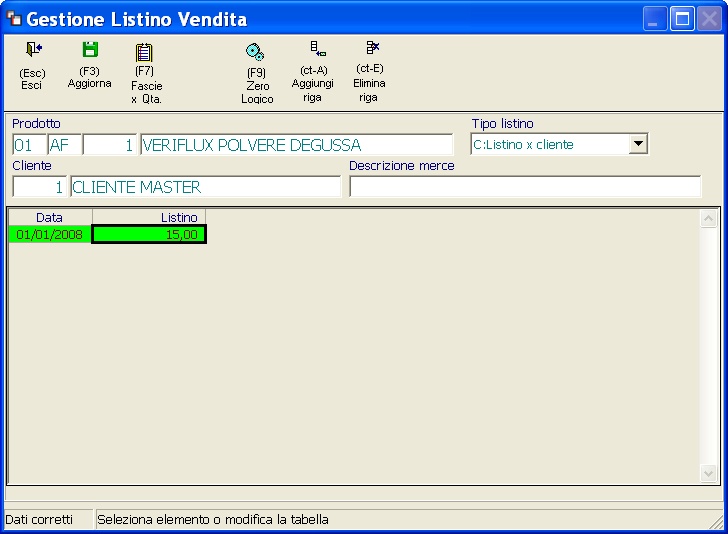Click the Zero Logico gears icon
The width and height of the screenshot is (728, 534).
click(255, 52)
